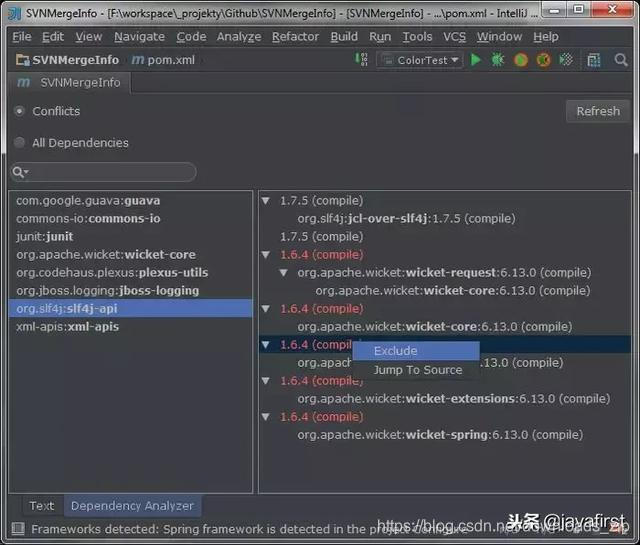Click the Refresh button

[598, 111]
